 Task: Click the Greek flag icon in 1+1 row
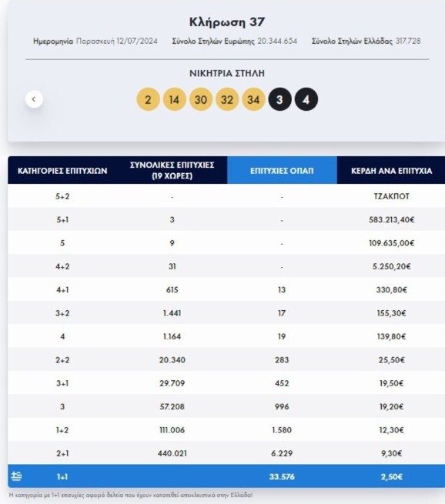coord(16,476)
